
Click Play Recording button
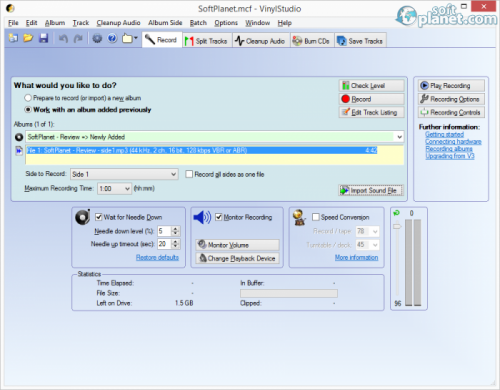[451, 86]
